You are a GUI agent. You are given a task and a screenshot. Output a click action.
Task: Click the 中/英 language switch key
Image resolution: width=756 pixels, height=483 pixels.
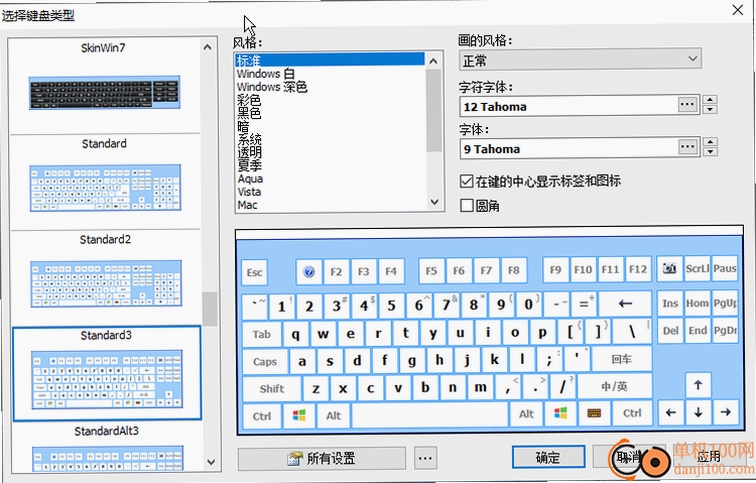click(x=614, y=386)
